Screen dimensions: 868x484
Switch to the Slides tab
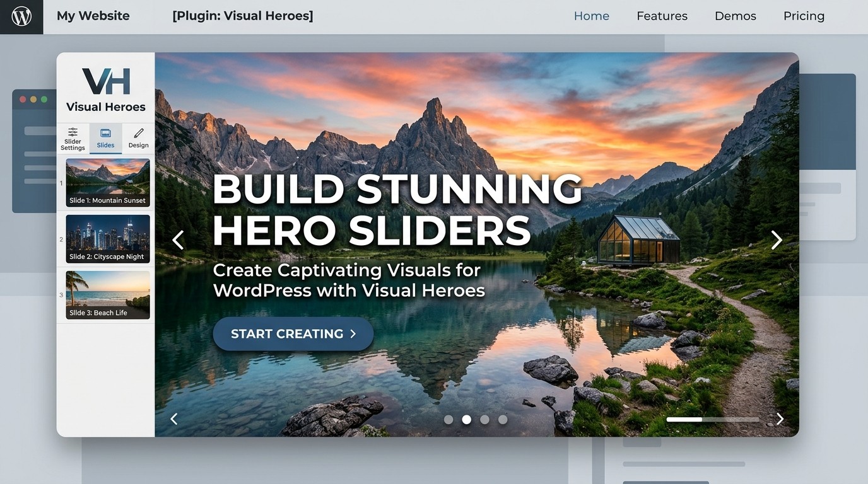click(105, 139)
